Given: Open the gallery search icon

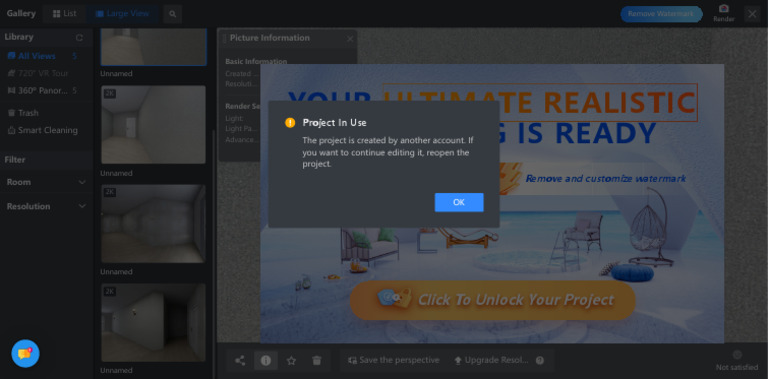Looking at the screenshot, I should tap(172, 14).
